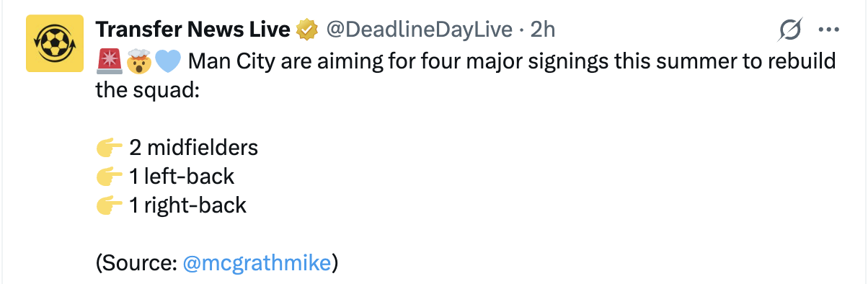Click the red siren emoji
Image resolution: width=868 pixels, height=284 pixels.
[109, 61]
